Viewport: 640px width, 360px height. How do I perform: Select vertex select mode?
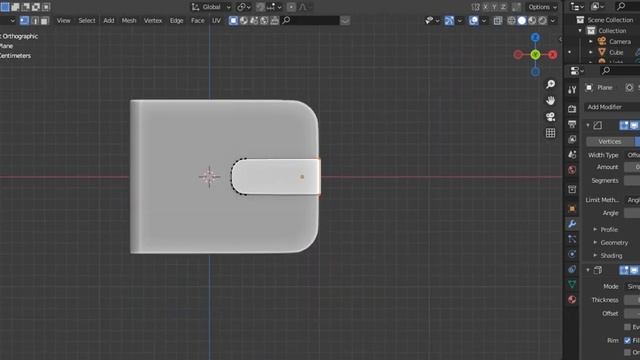(x=24, y=20)
